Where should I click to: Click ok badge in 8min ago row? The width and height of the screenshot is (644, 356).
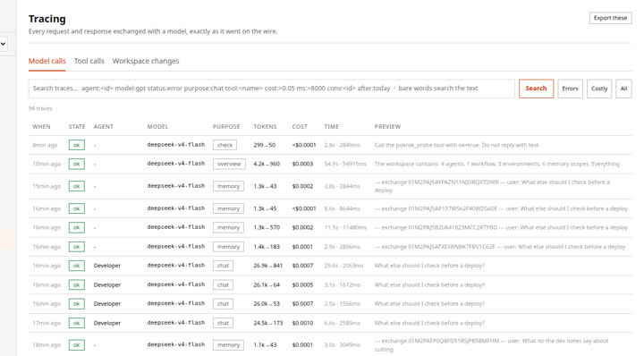click(76, 145)
